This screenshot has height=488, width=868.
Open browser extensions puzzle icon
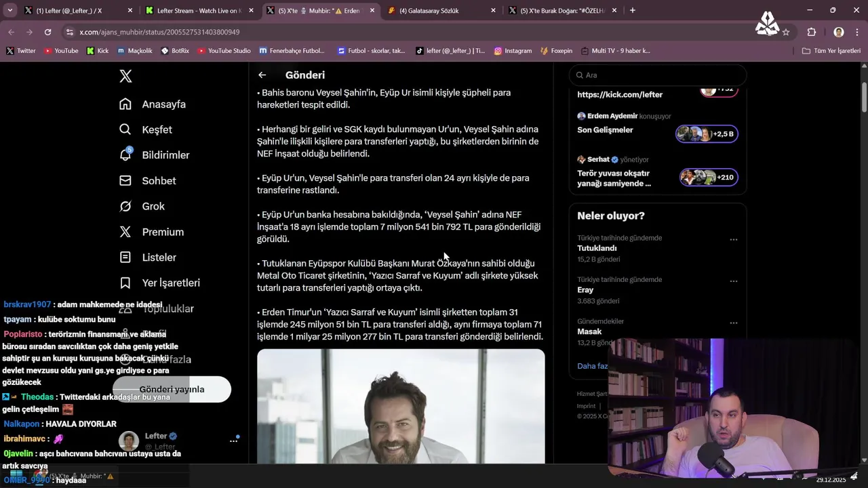(x=812, y=32)
